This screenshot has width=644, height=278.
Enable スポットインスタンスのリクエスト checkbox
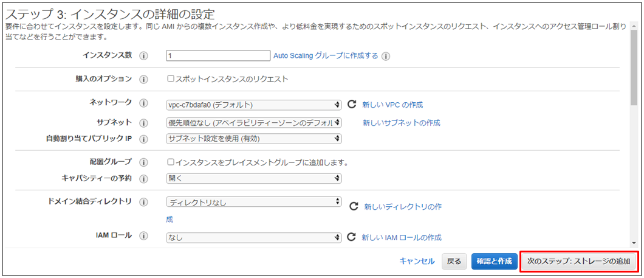coord(171,79)
